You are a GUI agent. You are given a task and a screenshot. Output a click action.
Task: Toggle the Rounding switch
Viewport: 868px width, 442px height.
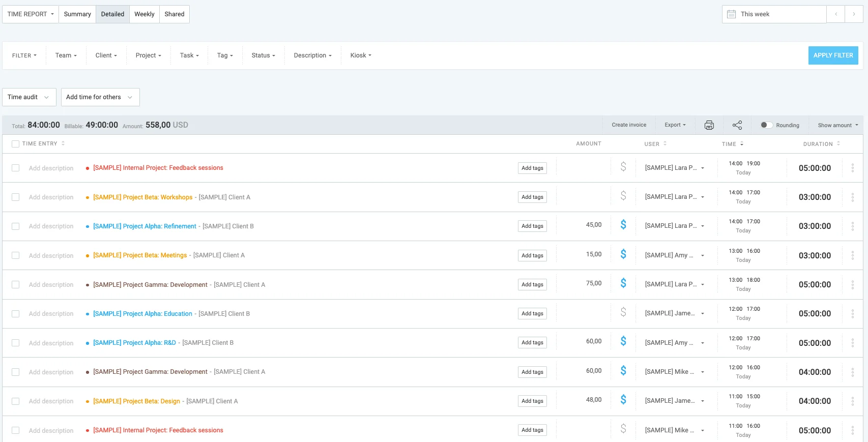766,125
